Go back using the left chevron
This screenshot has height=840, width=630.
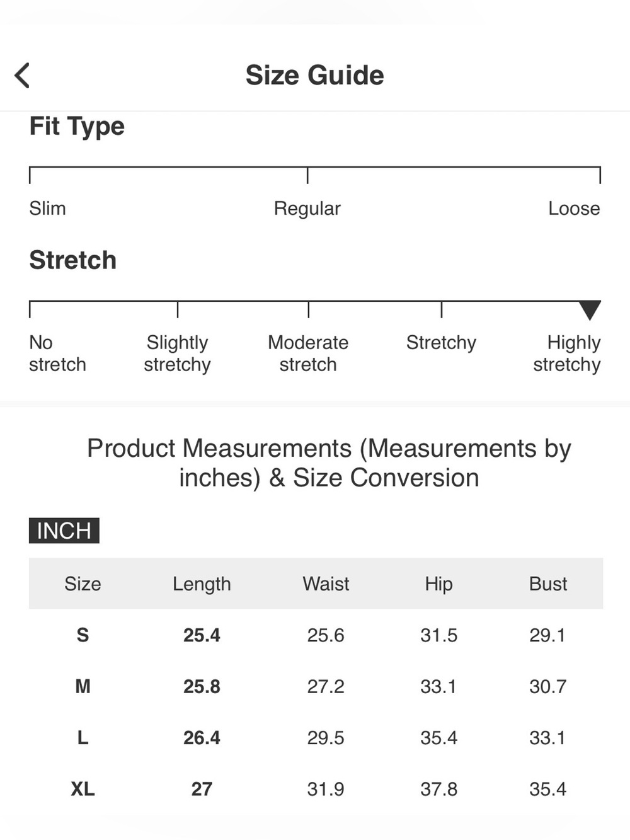coord(22,76)
